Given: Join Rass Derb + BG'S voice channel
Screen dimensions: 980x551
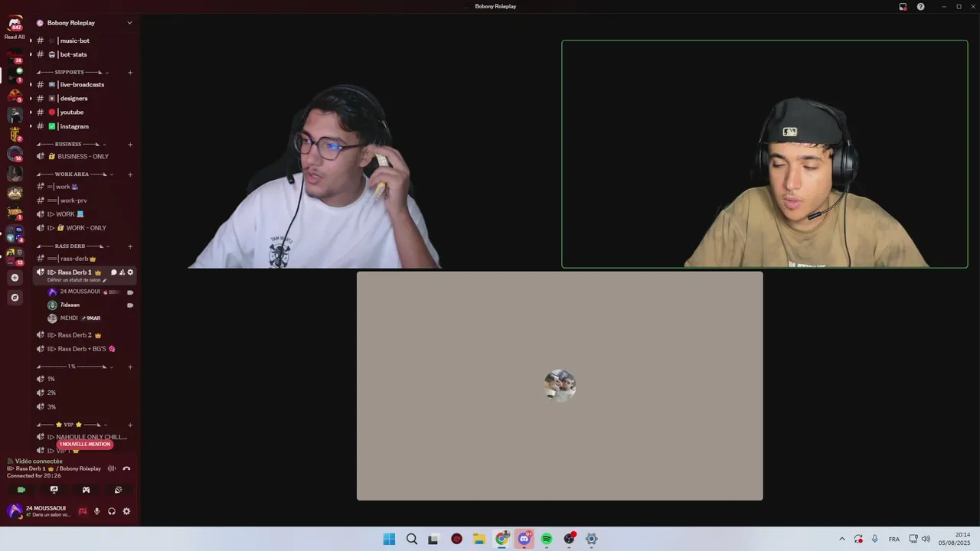Looking at the screenshot, I should click(84, 349).
